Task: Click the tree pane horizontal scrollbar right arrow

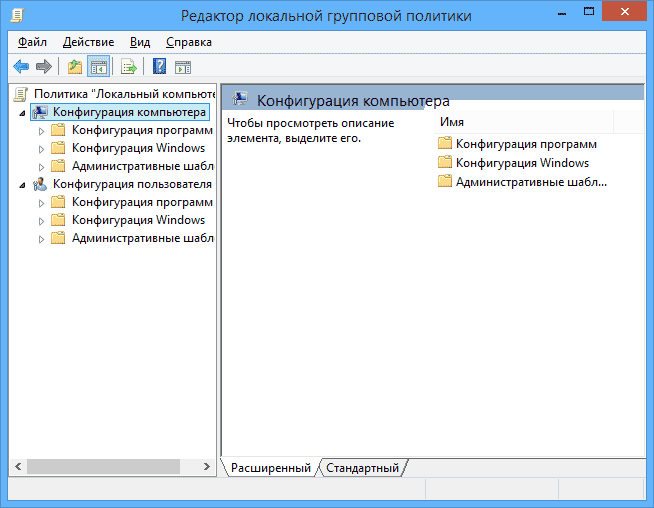Action: click(208, 467)
